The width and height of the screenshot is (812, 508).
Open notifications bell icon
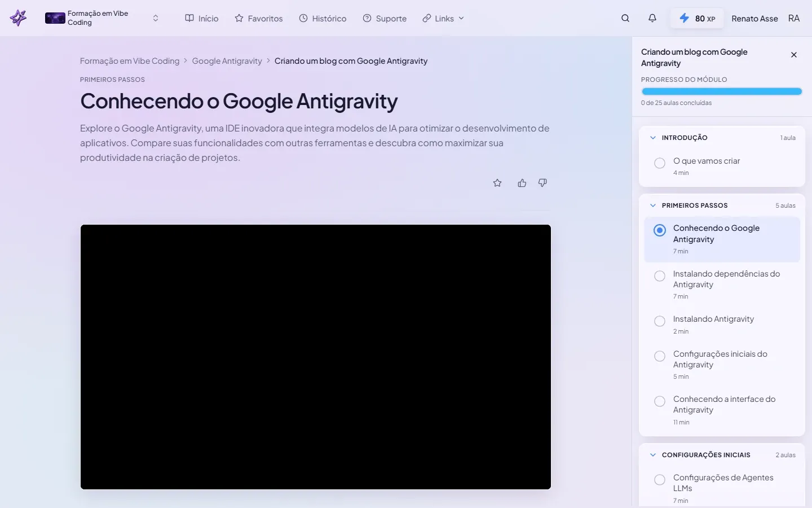click(652, 18)
